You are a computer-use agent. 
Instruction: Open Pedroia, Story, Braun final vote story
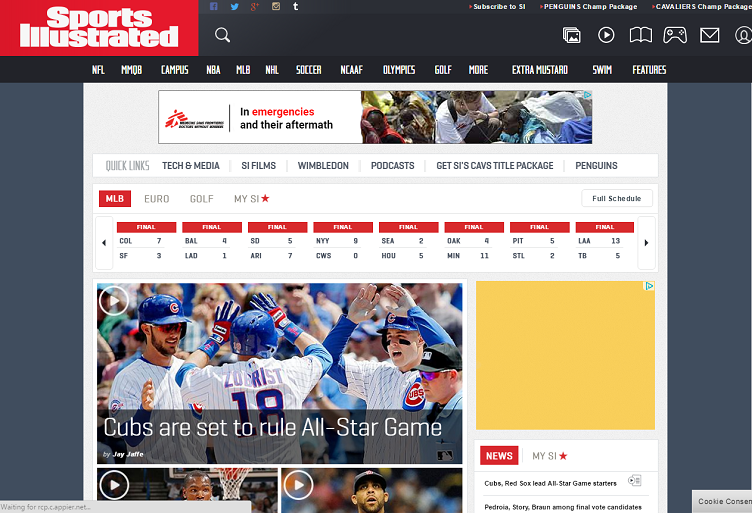click(x=563, y=507)
